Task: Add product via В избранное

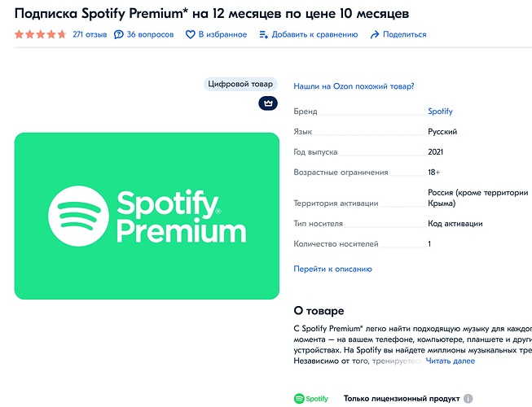Action: 222,34
